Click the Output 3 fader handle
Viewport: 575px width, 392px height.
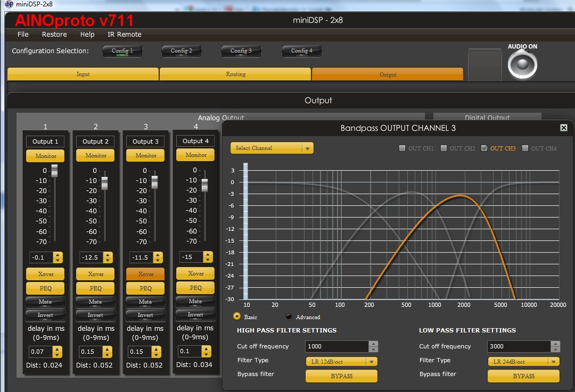pyautogui.click(x=155, y=182)
